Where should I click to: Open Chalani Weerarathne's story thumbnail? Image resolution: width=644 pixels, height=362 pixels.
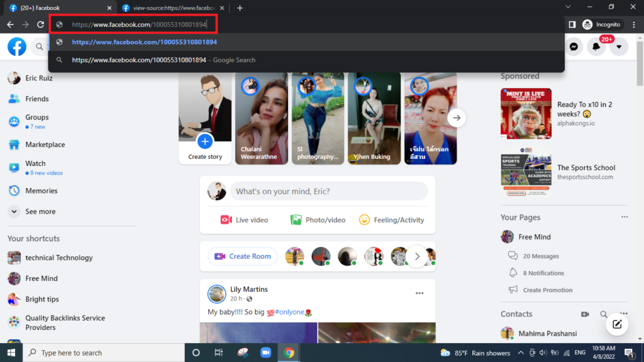coord(262,118)
